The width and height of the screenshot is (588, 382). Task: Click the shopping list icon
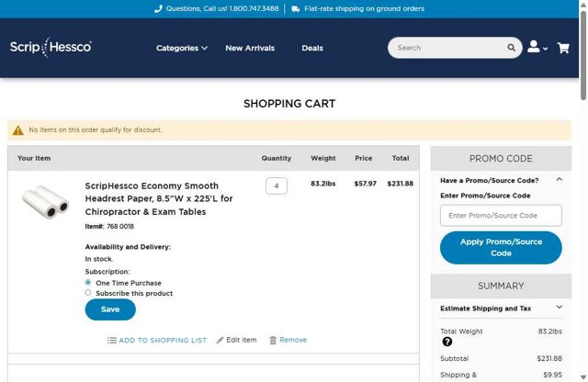pos(112,341)
